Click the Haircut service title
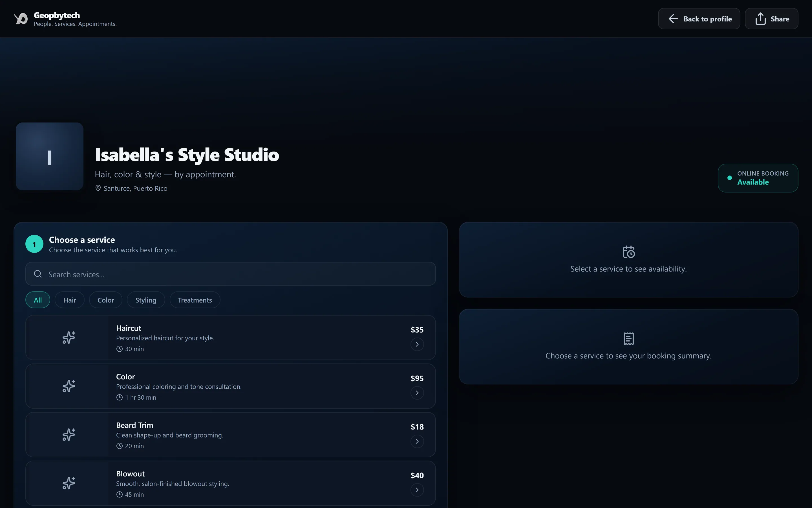 (x=129, y=328)
